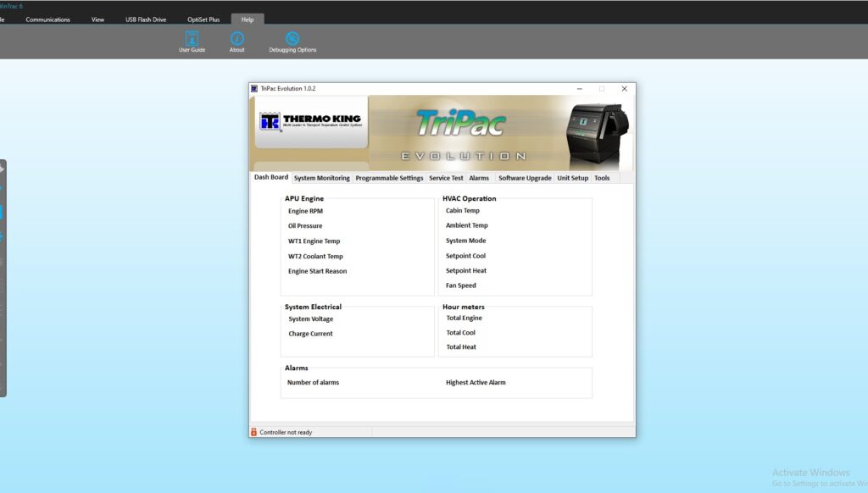Click the Thermo King logo

(x=310, y=121)
